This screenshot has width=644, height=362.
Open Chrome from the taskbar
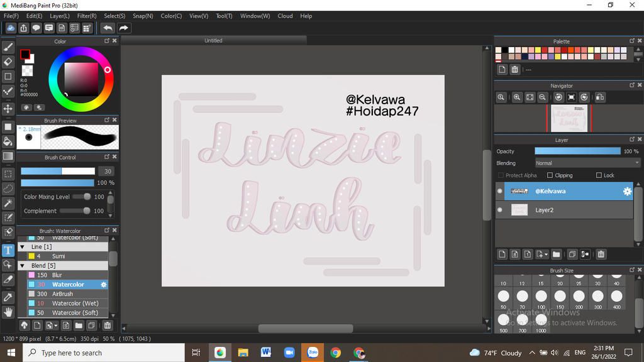coord(336,353)
